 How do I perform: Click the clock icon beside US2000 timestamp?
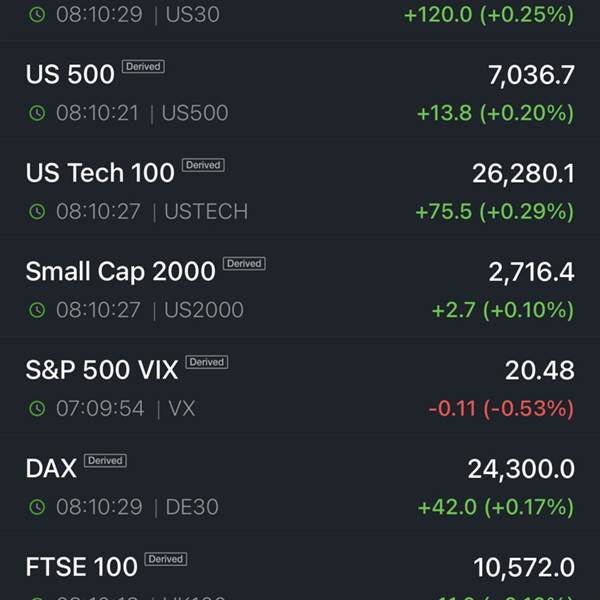[37, 310]
